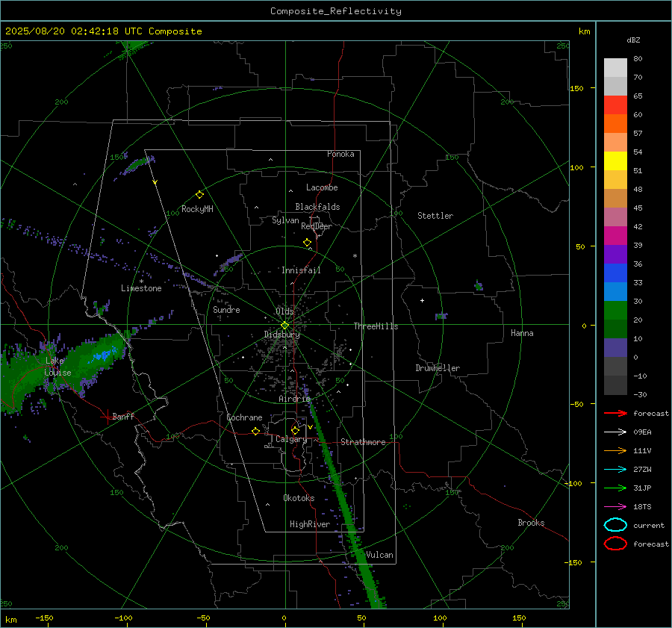This screenshot has height=628, width=672.
Task: Click the Brooks city label
Action: 531,523
